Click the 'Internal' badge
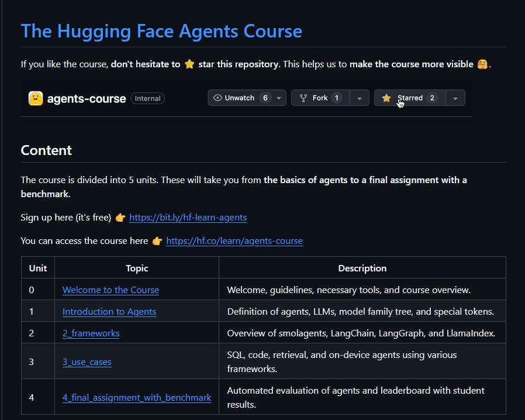 point(148,98)
